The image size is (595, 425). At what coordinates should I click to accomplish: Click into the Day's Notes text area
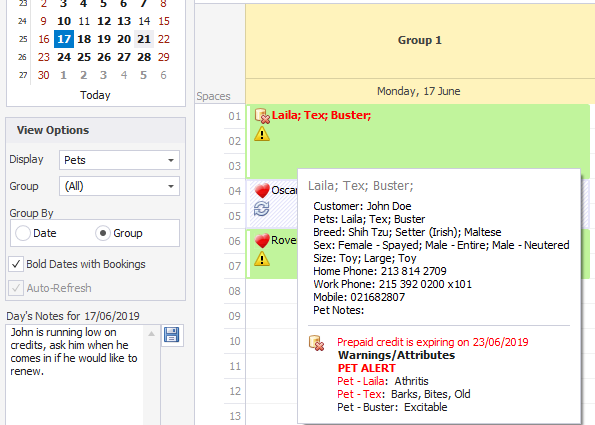(75, 375)
